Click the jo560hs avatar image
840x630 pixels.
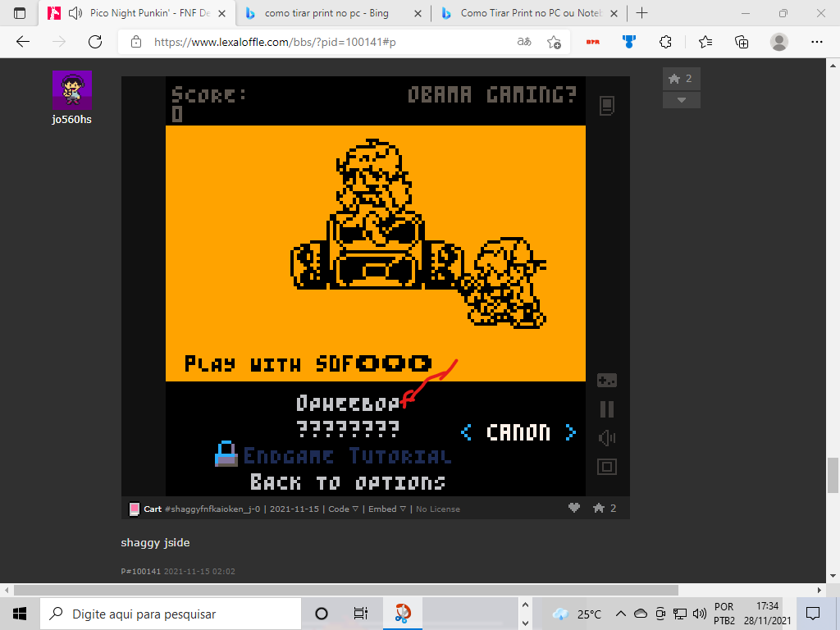[72, 90]
